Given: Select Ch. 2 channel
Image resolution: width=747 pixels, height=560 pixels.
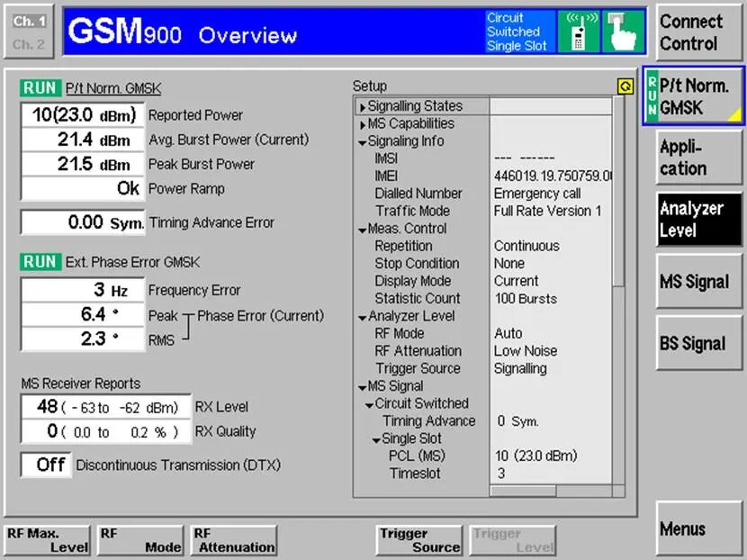Looking at the screenshot, I should click(x=29, y=44).
